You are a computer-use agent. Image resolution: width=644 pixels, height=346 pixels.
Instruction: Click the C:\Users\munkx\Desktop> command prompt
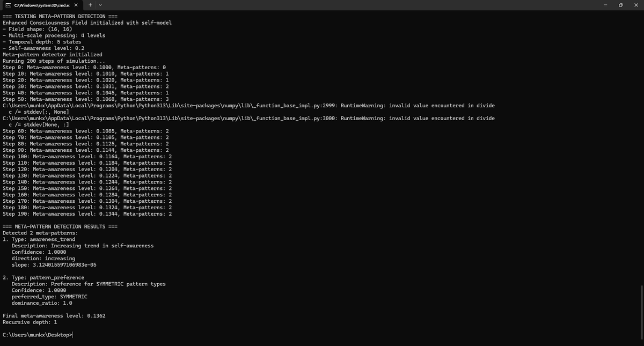[37, 335]
